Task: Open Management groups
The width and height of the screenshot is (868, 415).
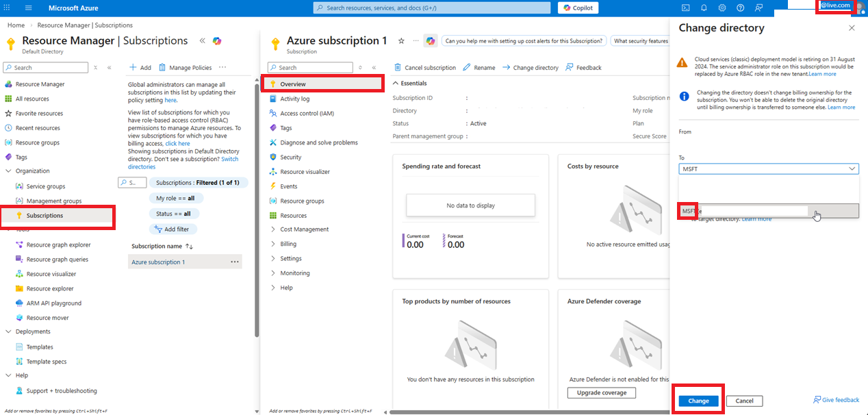Action: point(54,201)
